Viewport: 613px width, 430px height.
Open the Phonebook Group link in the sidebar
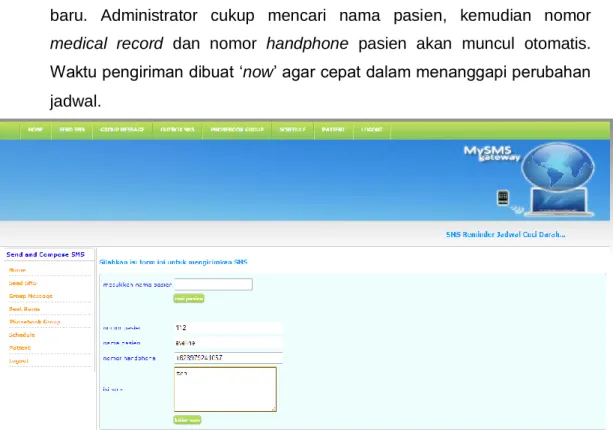34,322
